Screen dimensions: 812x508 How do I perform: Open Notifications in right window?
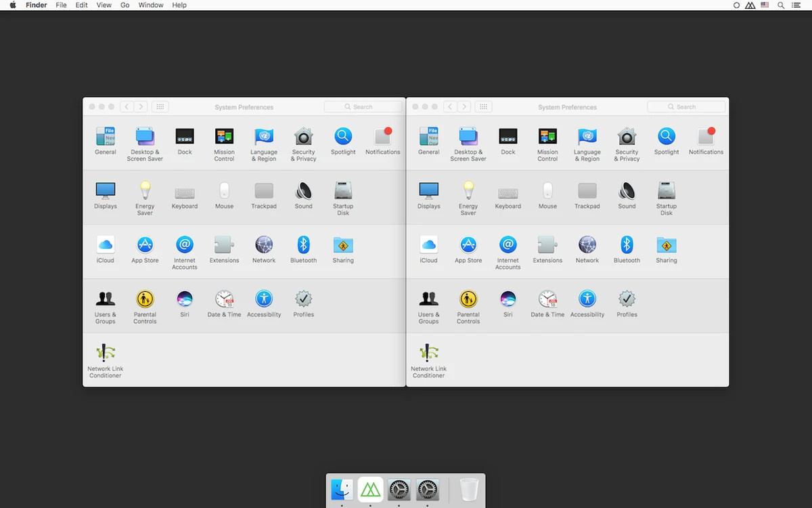point(706,141)
